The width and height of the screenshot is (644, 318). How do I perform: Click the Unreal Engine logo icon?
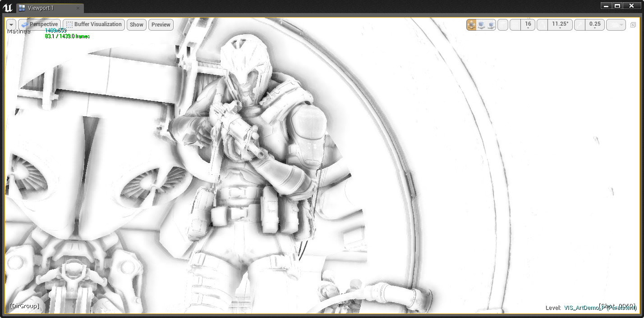coord(8,8)
